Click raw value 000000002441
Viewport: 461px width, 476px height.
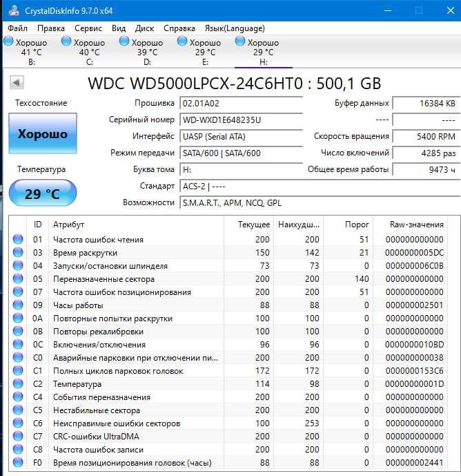(414, 463)
